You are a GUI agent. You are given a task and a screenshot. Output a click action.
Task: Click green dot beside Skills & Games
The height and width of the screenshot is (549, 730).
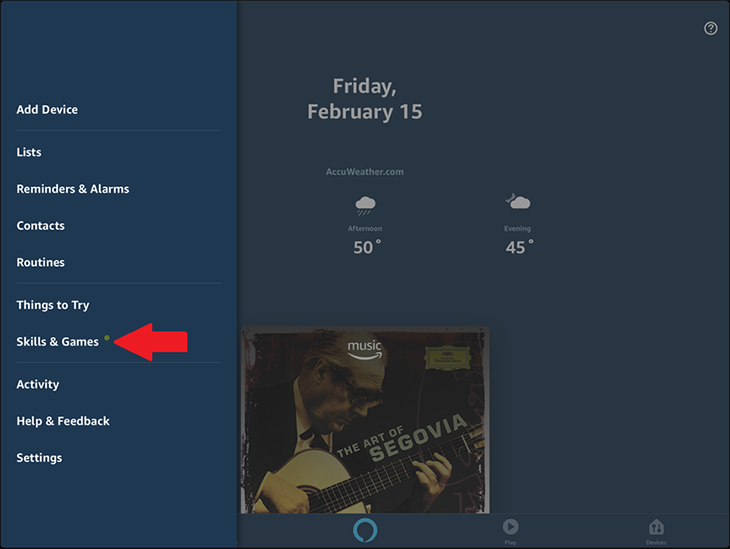pyautogui.click(x=107, y=338)
